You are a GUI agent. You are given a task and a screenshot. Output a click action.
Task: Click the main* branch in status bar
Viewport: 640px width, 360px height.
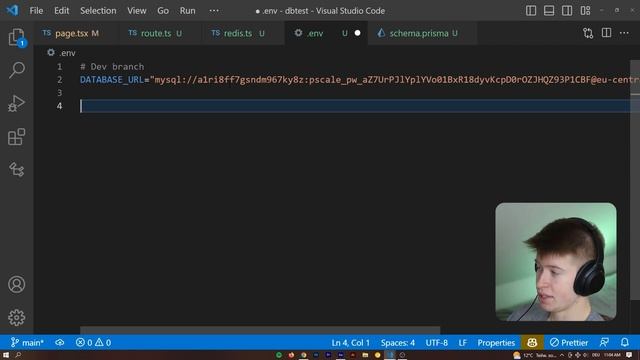click(27, 342)
